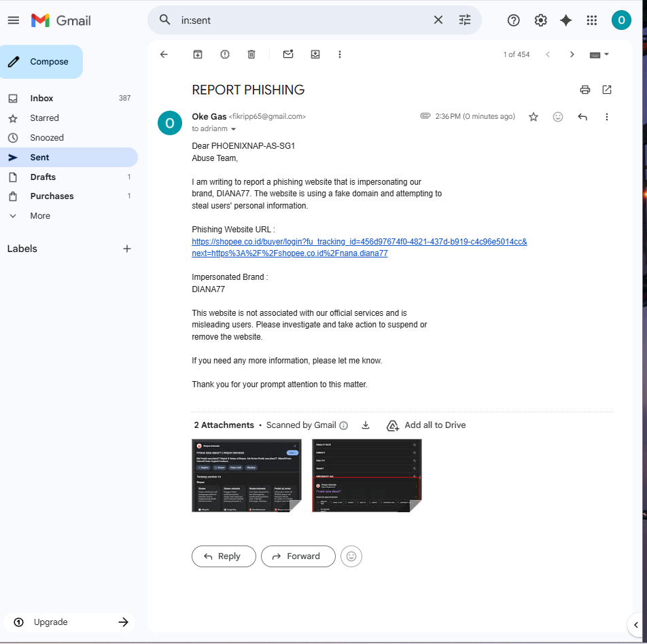Screen dimensions: 647x644
Task: Open the account avatar menu
Action: (x=621, y=20)
